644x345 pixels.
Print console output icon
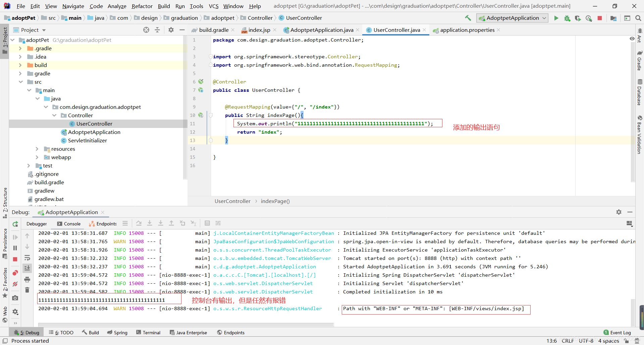[27, 279]
